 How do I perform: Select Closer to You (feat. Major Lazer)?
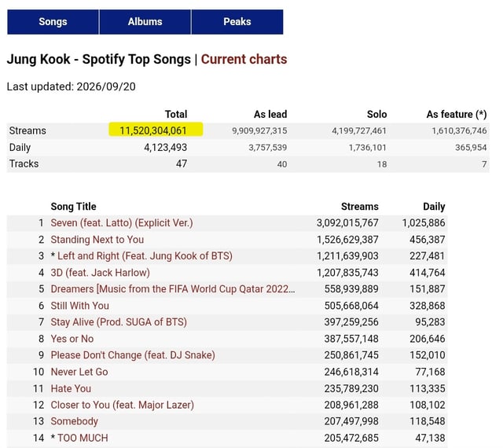point(123,405)
